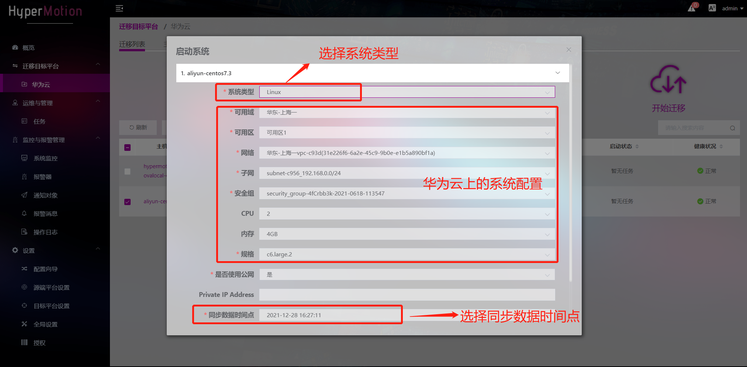The height and width of the screenshot is (367, 747).
Task: Open the 内存 4GB dropdown
Action: click(407, 234)
